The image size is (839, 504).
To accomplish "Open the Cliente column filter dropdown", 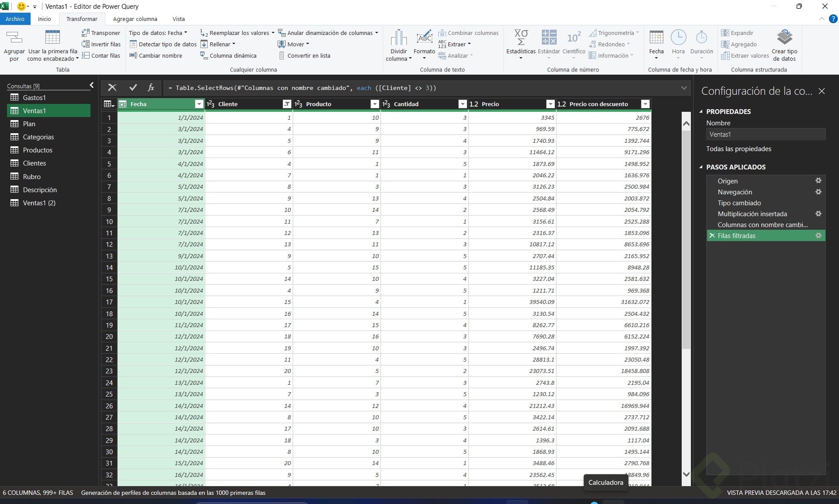I will point(287,104).
